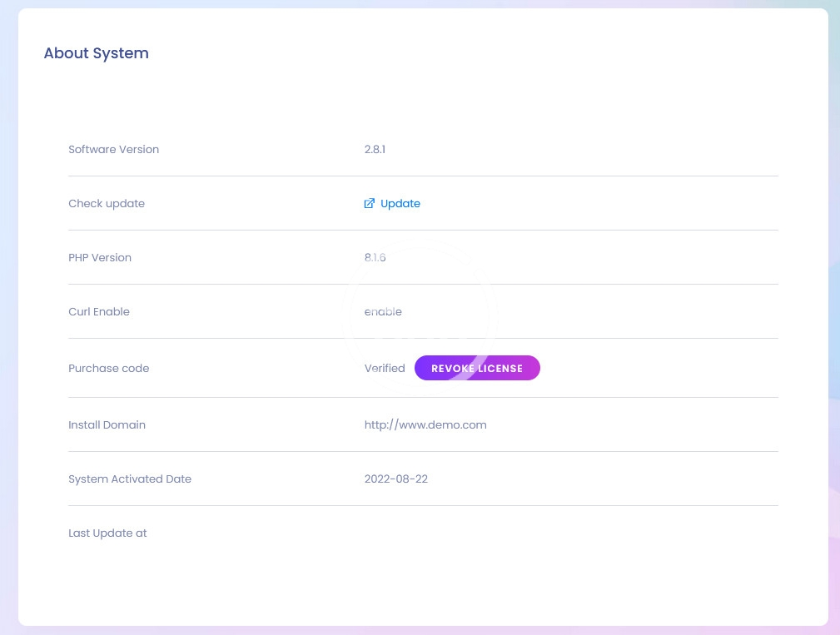Click the Curl Enable label
Viewport: 840px width, 635px height.
(99, 312)
